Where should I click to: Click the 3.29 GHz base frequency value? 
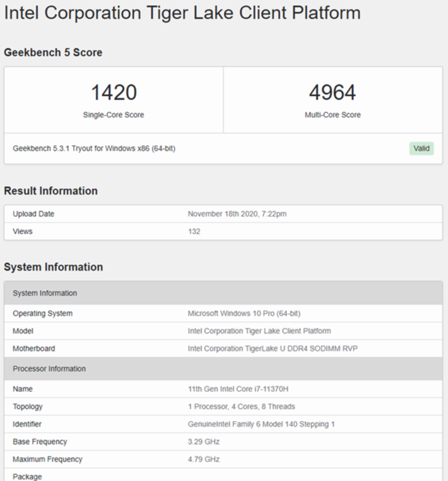coord(204,442)
